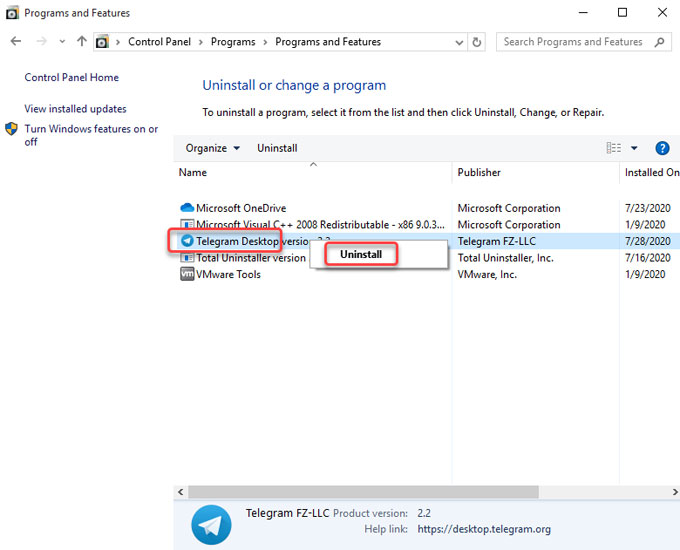Close the Programs and Features window
Screen dimensions: 680x550
[x=662, y=13]
